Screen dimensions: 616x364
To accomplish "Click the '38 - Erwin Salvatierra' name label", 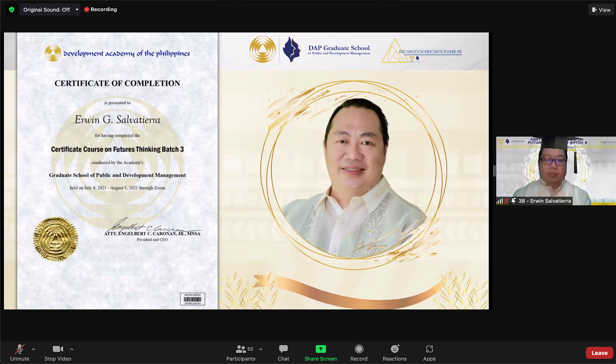I will [545, 201].
